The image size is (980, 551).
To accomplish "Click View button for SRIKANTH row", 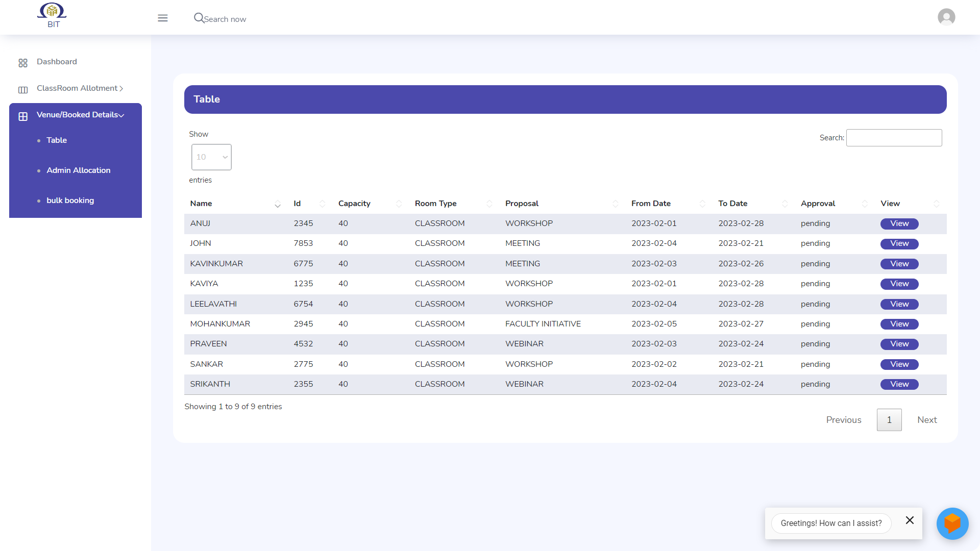I will 899,384.
